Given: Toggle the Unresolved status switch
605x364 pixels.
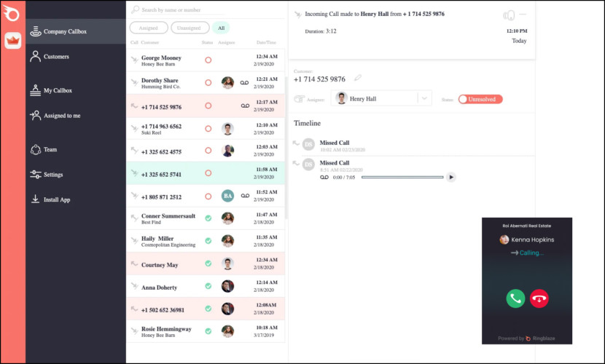Looking at the screenshot, I should (480, 99).
